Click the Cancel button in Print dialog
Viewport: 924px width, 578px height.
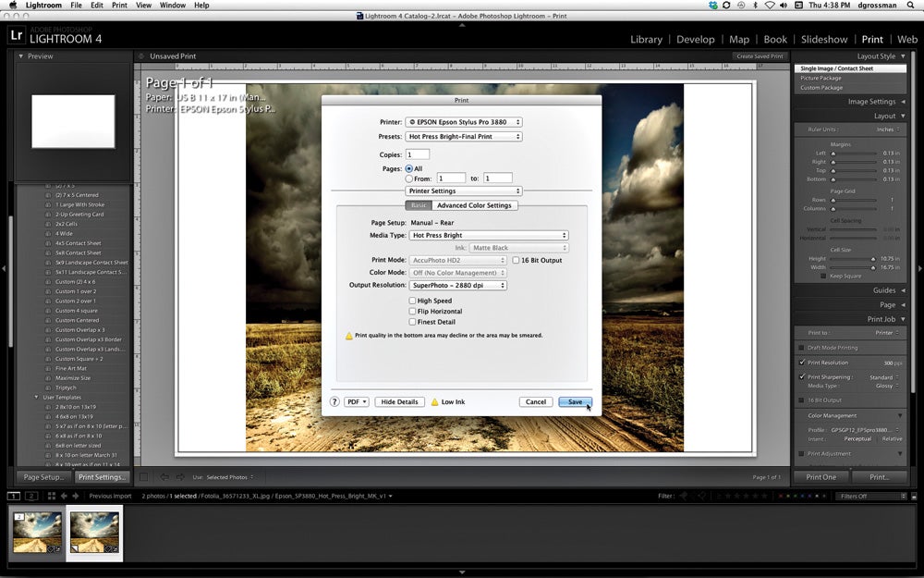[536, 401]
